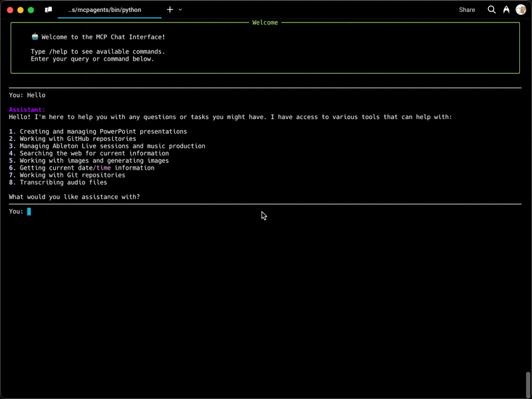Maximize the window with green button
The height and width of the screenshot is (399, 532).
click(31, 10)
